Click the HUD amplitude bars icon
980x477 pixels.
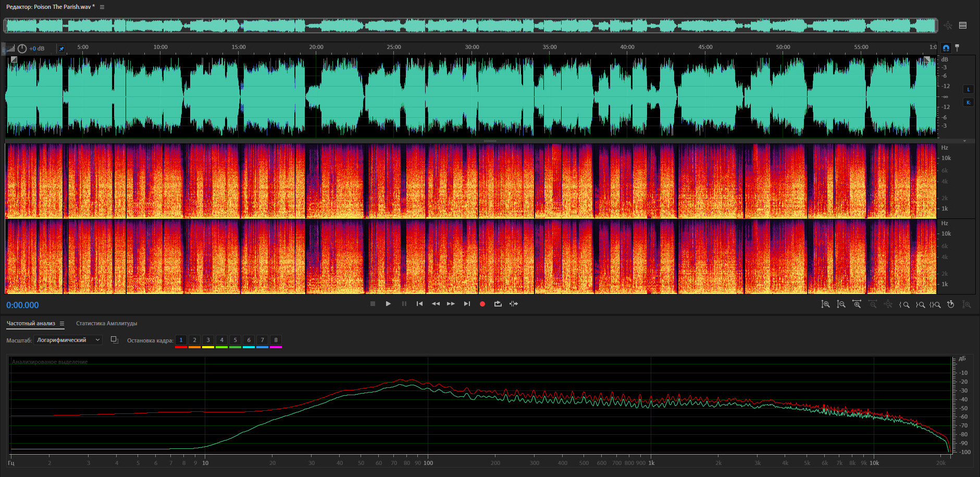click(11, 48)
